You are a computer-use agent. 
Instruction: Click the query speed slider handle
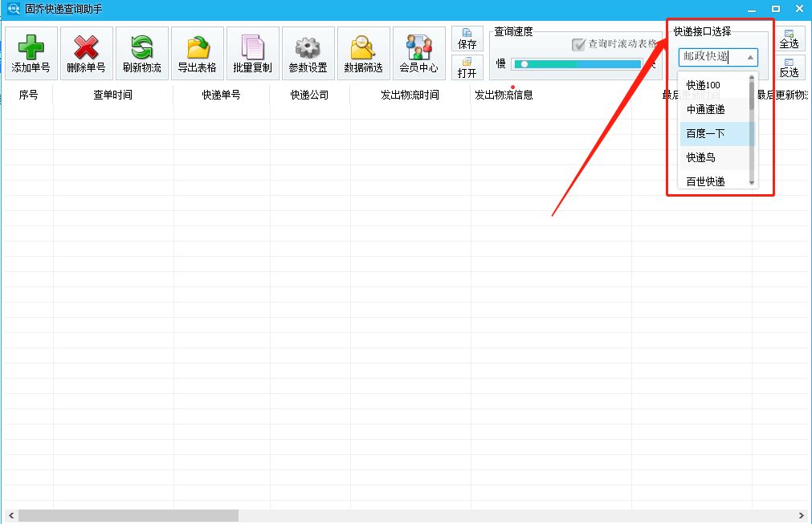pyautogui.click(x=524, y=64)
